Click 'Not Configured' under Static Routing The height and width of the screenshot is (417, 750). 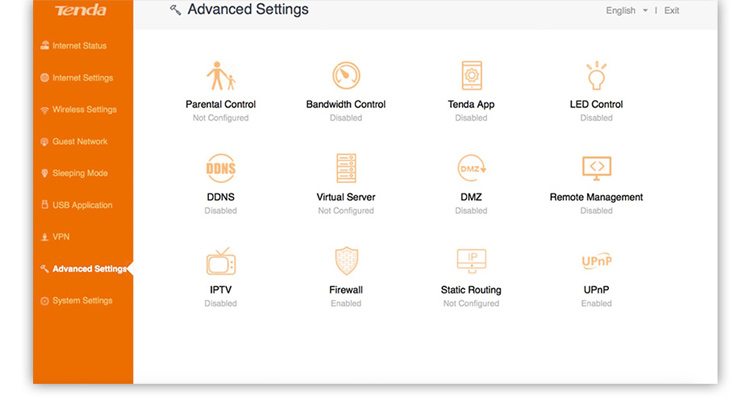coord(471,303)
